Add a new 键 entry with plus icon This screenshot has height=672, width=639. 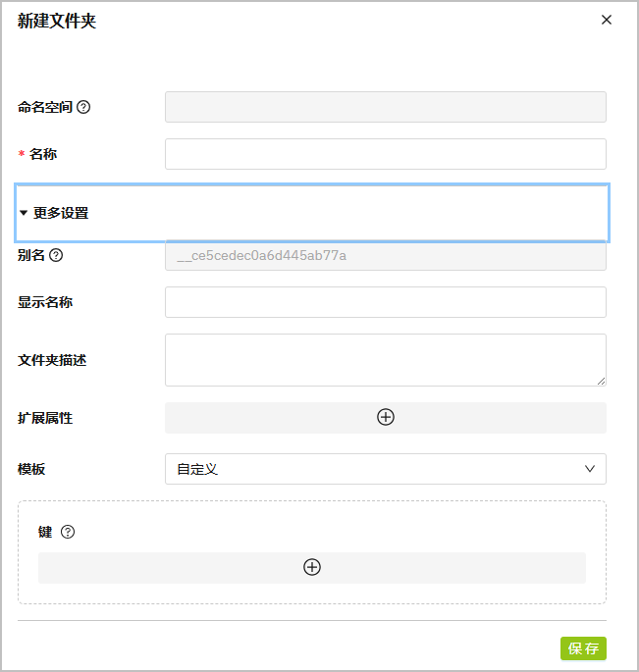(x=312, y=567)
